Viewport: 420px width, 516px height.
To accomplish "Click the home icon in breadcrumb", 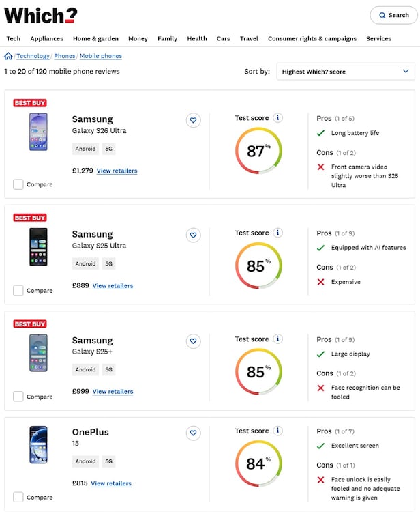I will coord(8,56).
